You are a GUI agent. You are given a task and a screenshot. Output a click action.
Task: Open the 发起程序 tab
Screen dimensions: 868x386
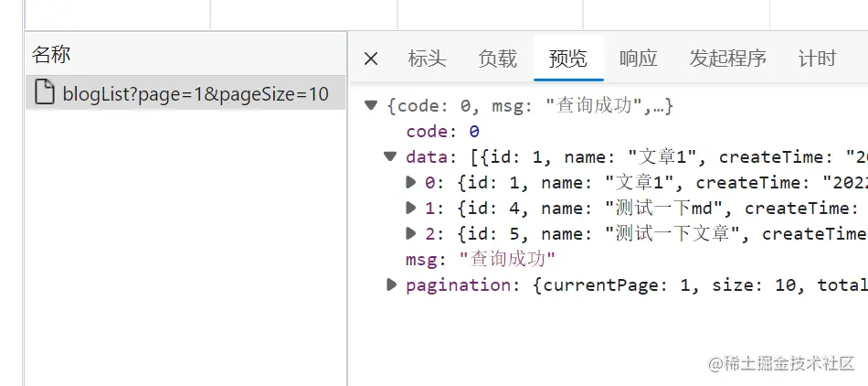click(727, 59)
